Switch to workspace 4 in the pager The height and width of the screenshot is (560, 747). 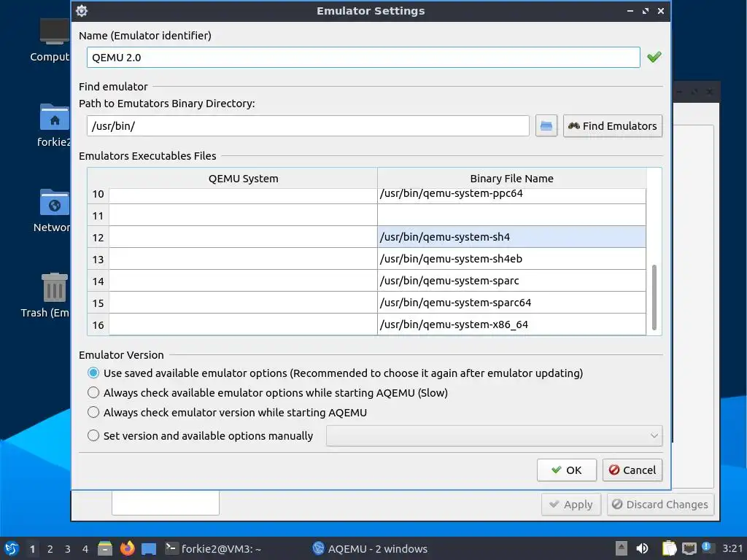tap(85, 549)
